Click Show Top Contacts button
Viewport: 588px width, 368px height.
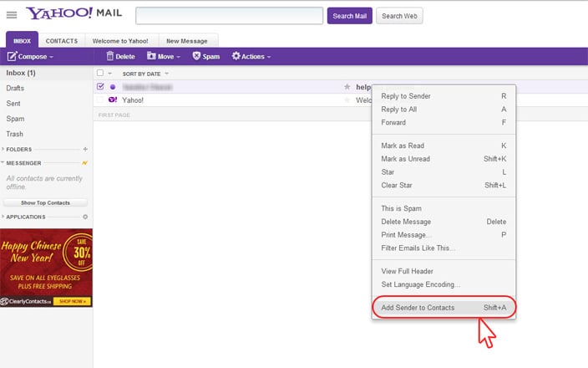[45, 202]
